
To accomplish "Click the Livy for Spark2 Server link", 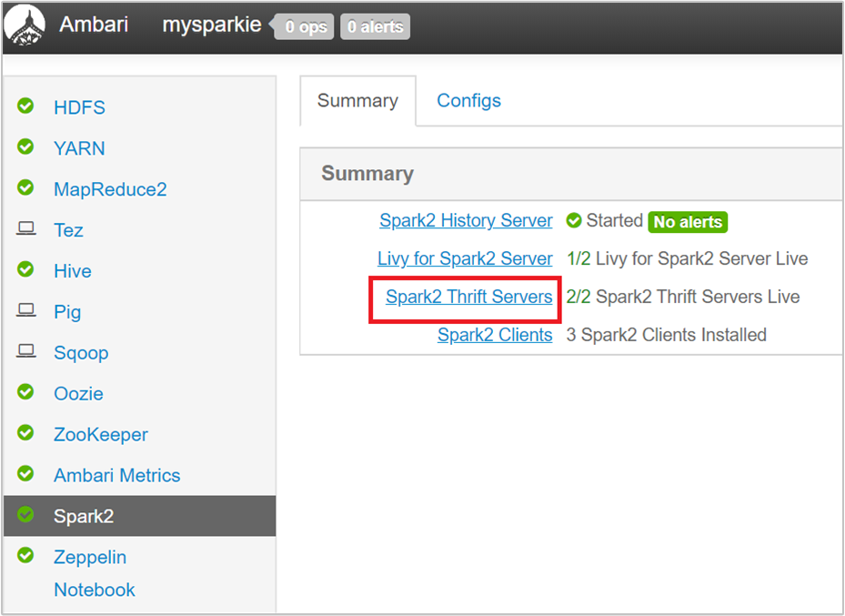I will (x=465, y=258).
